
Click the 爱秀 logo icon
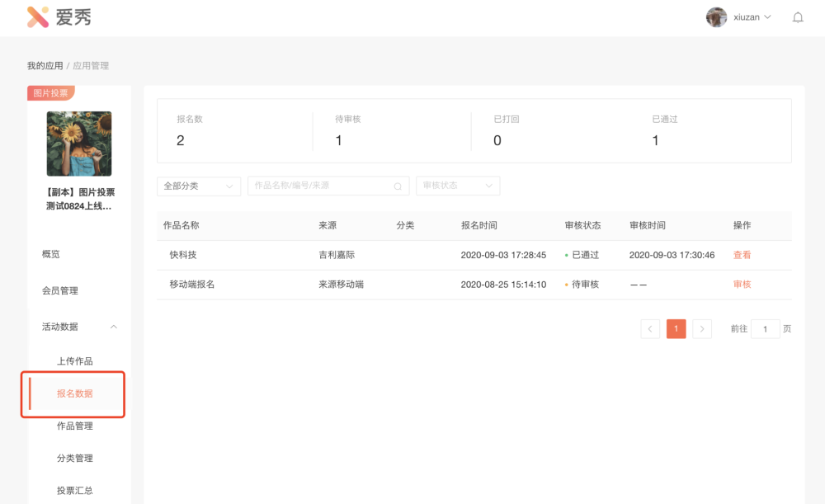[x=38, y=17]
